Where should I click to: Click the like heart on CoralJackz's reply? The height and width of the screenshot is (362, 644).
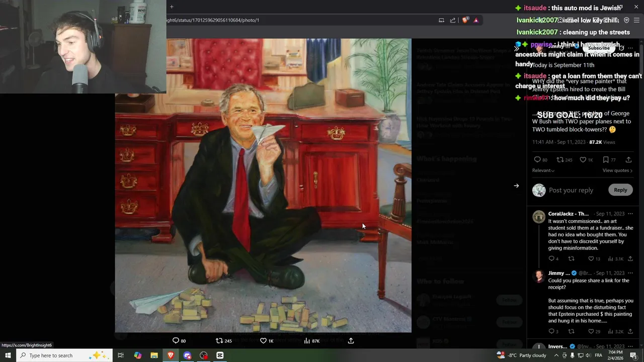point(591,259)
